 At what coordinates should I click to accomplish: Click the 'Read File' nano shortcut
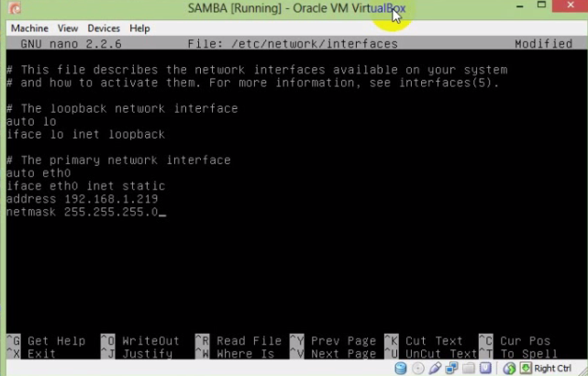point(239,341)
